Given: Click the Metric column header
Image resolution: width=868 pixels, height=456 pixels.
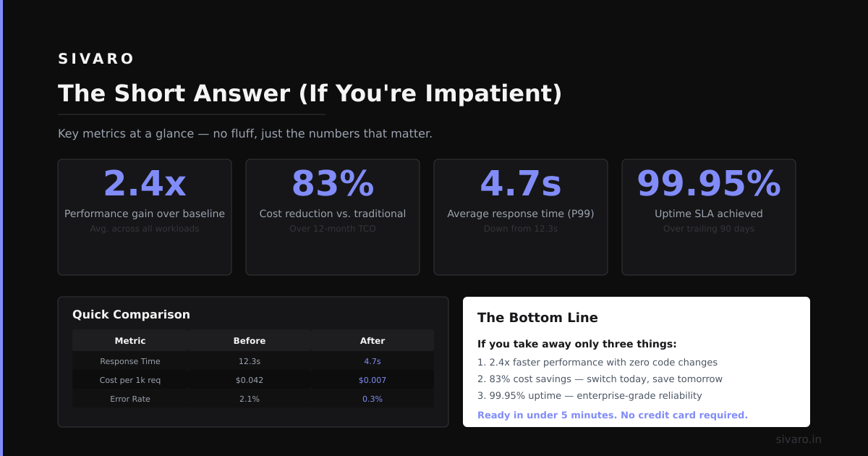Looking at the screenshot, I should click(x=130, y=341).
